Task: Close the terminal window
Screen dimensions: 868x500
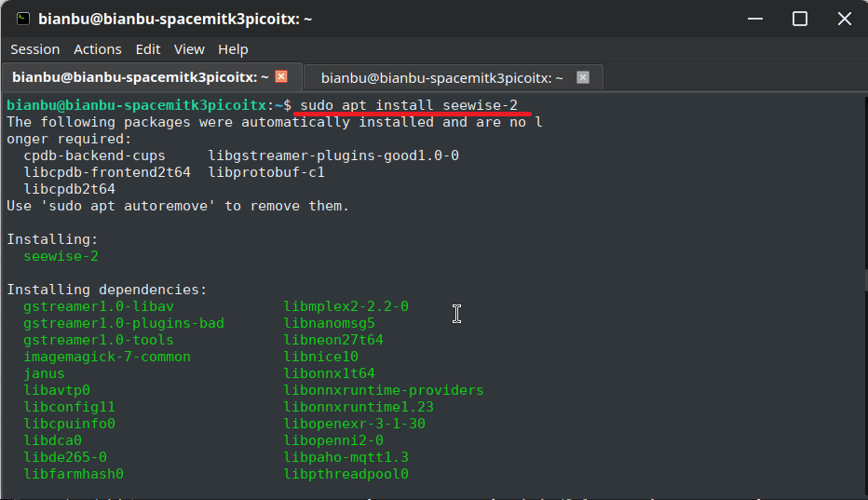Action: coord(844,19)
